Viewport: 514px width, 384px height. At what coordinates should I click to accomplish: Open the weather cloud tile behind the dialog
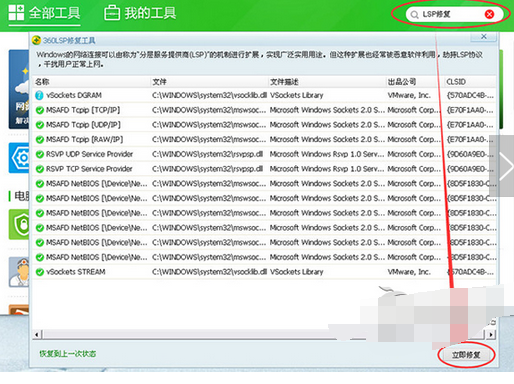(19, 89)
